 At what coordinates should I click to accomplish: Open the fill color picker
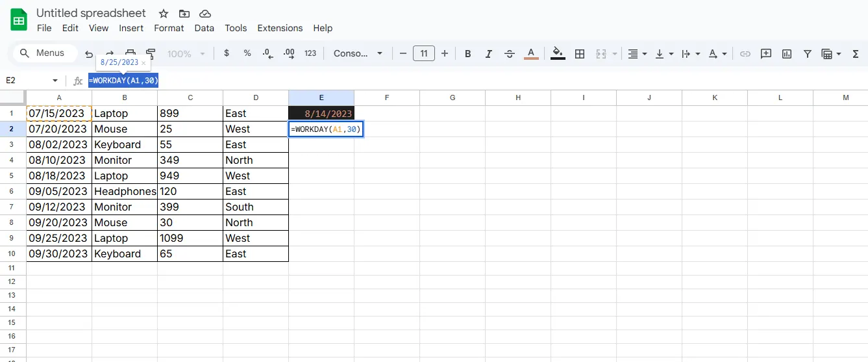coord(558,53)
